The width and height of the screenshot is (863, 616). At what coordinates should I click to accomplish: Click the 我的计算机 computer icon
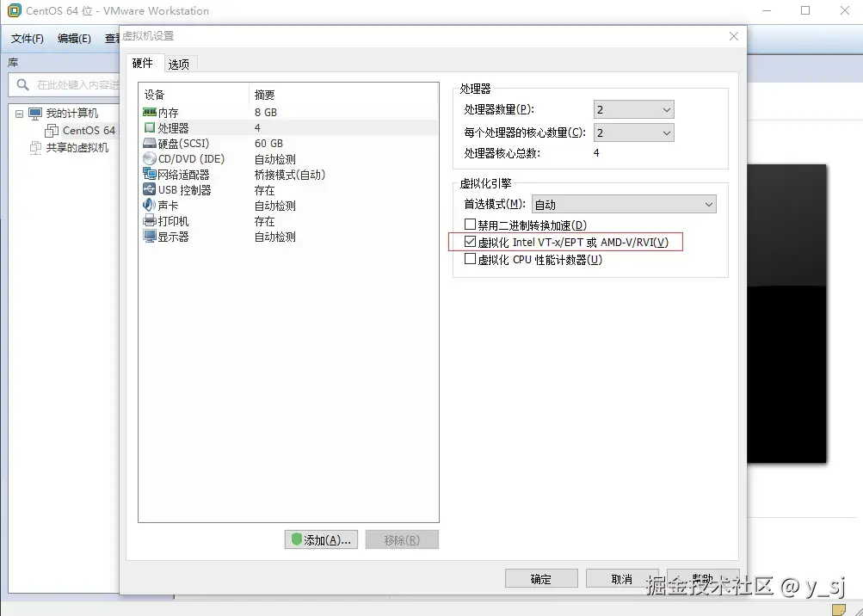[x=35, y=114]
